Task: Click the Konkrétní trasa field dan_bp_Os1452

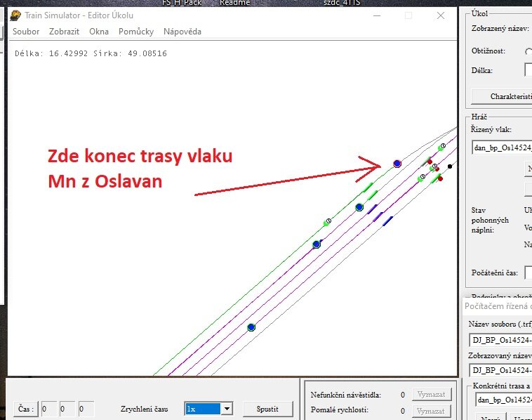Action: (x=503, y=400)
